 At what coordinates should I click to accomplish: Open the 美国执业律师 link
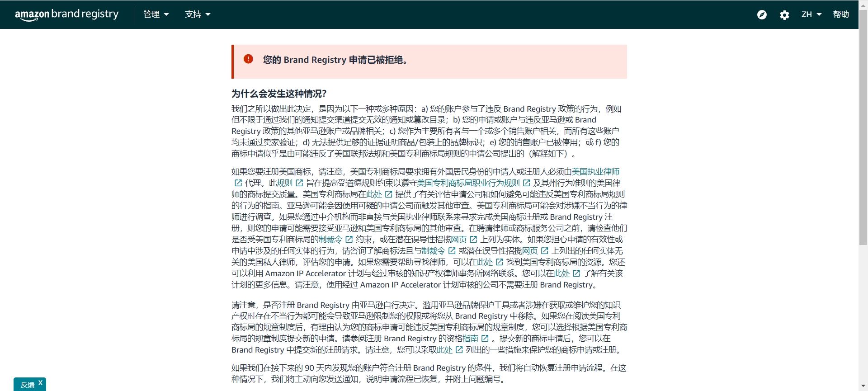(x=595, y=172)
